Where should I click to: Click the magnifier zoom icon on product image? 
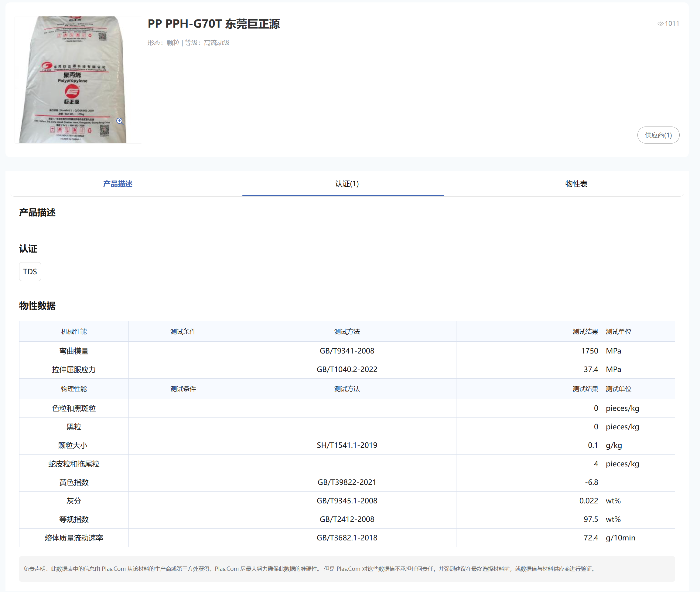(120, 121)
